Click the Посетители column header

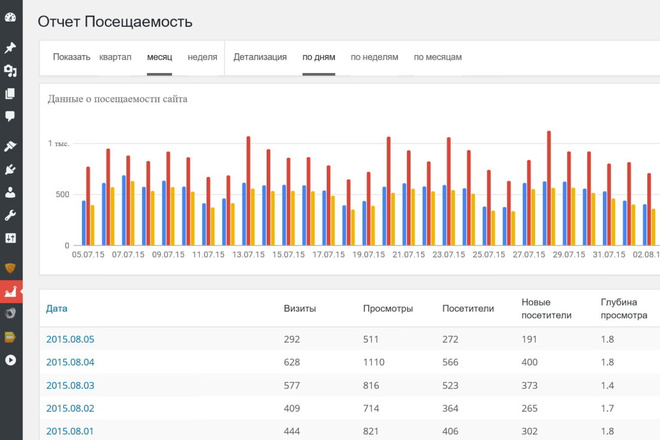[468, 309]
